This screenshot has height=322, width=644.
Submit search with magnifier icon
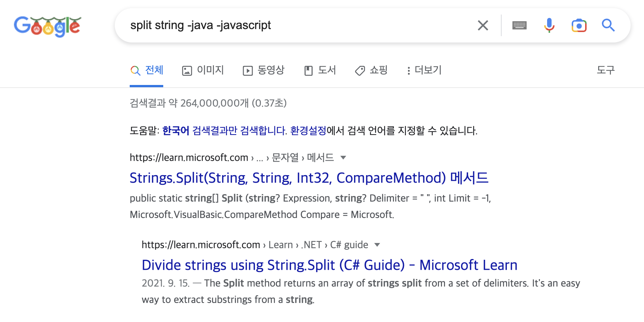coord(608,25)
